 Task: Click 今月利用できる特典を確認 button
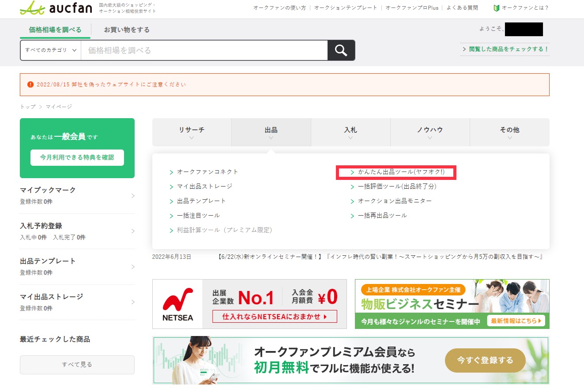point(77,157)
